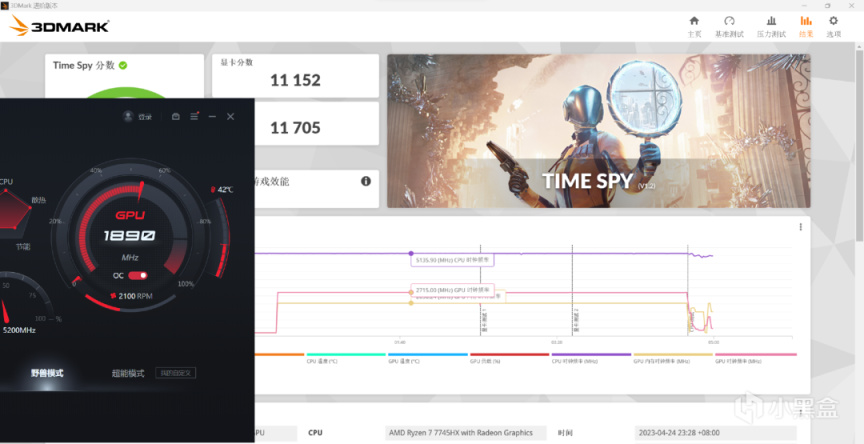The image size is (864, 444).
Task: Click the user avatar icon in the overlay window
Action: click(x=128, y=116)
